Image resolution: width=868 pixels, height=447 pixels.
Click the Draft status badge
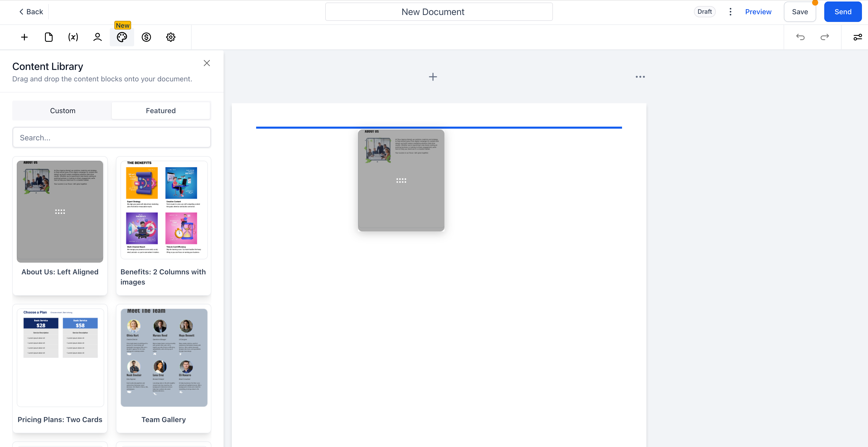click(x=705, y=11)
